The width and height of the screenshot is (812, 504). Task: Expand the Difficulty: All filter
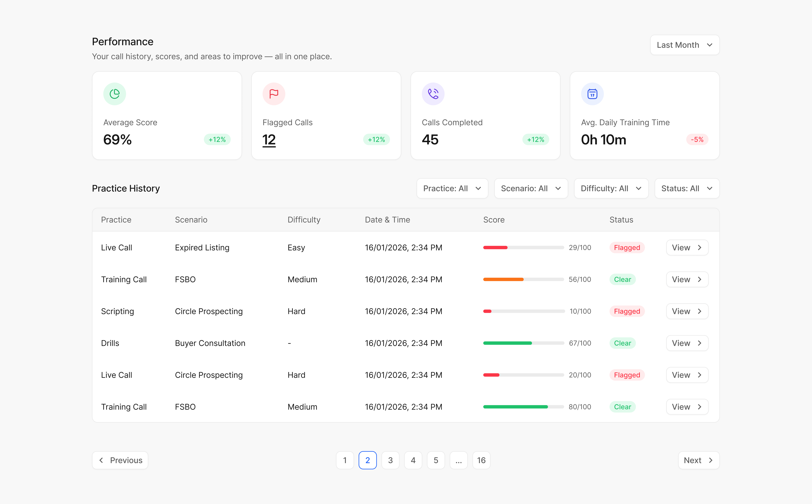611,188
